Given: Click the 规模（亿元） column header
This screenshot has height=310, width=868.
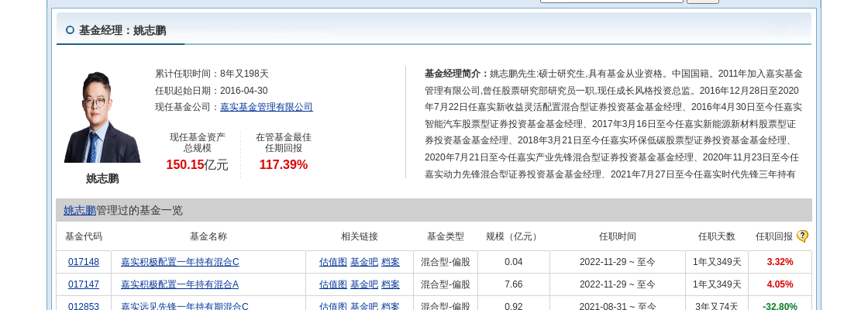Looking at the screenshot, I should [514, 236].
